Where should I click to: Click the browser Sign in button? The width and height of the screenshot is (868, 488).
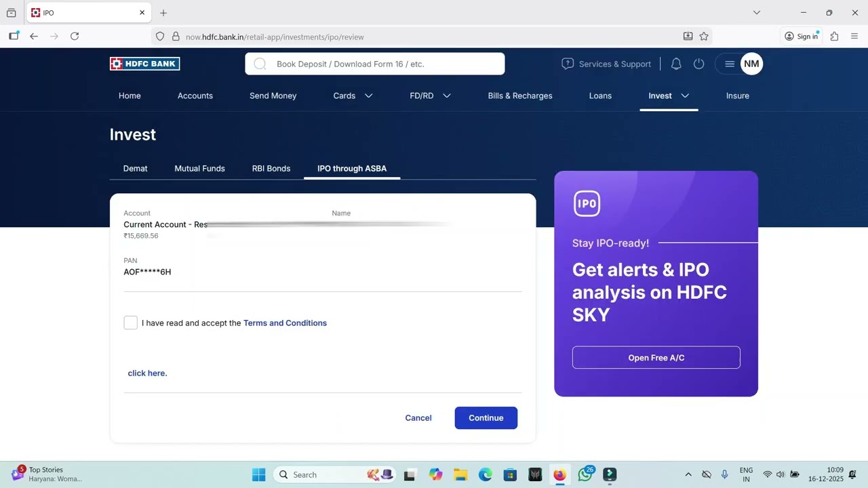[x=801, y=37]
